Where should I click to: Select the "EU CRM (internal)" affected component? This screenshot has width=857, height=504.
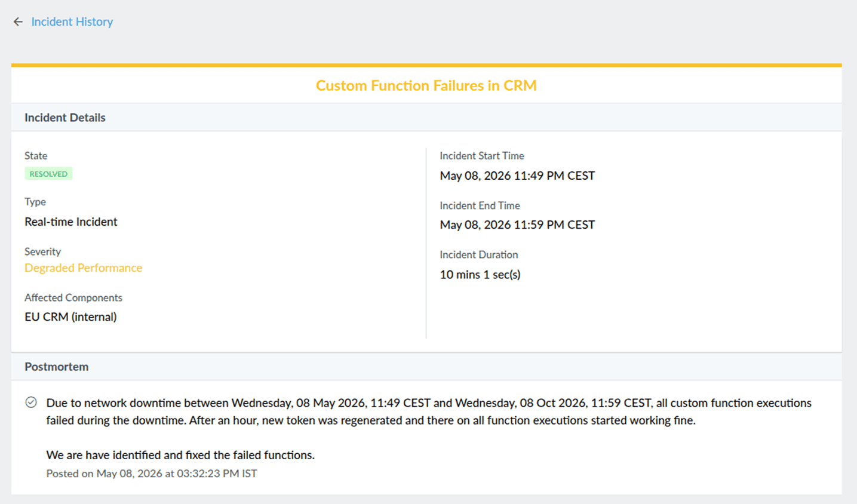click(70, 316)
